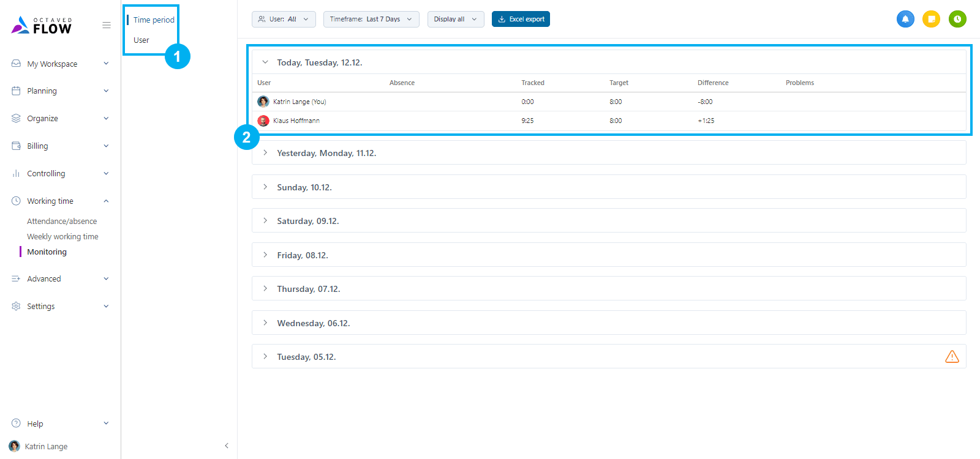980x459 pixels.
Task: Expand the Yesterday, Monday 11.12. section
Action: tap(265, 153)
